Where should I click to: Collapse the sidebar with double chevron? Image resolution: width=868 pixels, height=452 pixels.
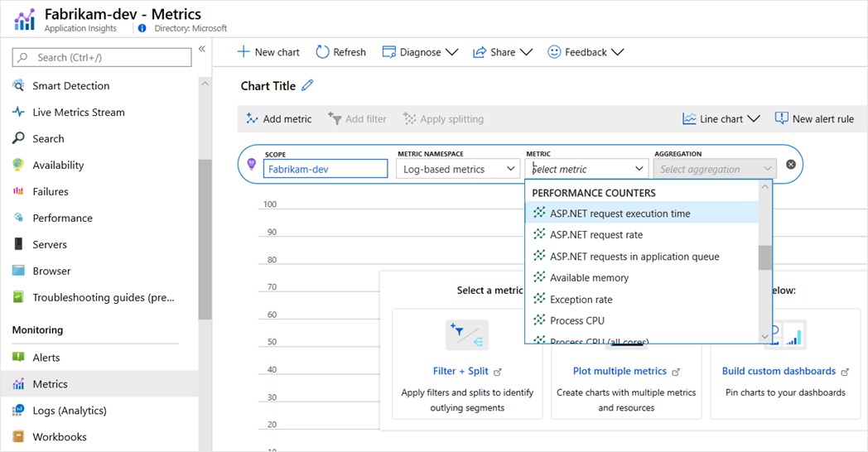[x=202, y=50]
